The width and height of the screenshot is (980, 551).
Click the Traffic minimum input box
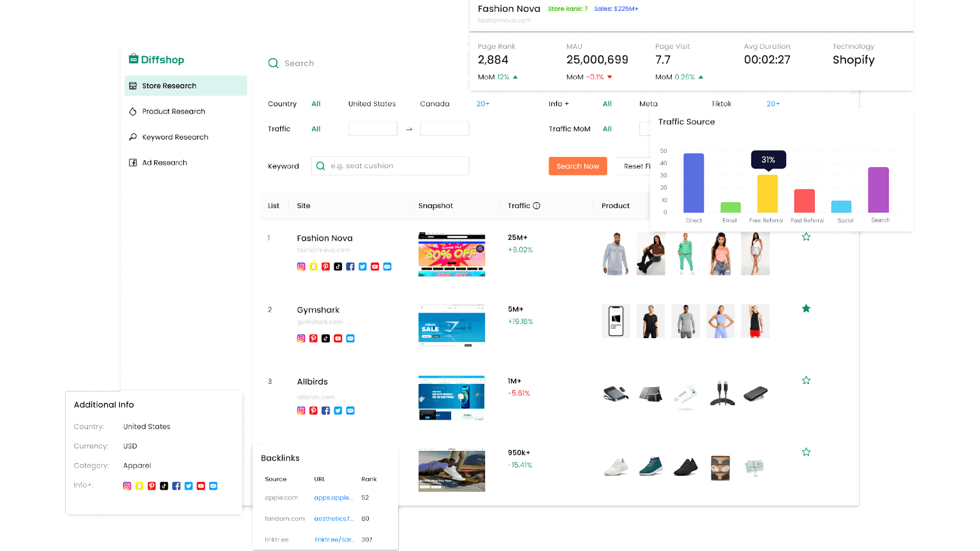[x=373, y=129]
